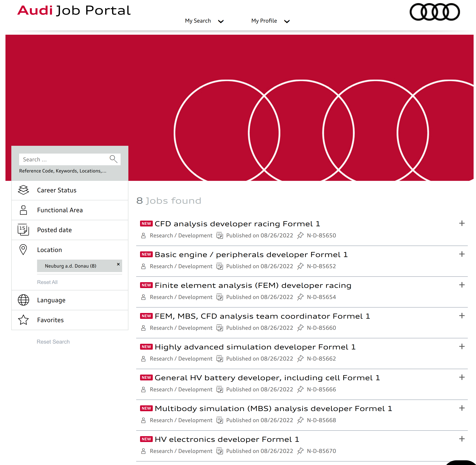
Task: Click the Audi rings logo
Action: point(434,12)
